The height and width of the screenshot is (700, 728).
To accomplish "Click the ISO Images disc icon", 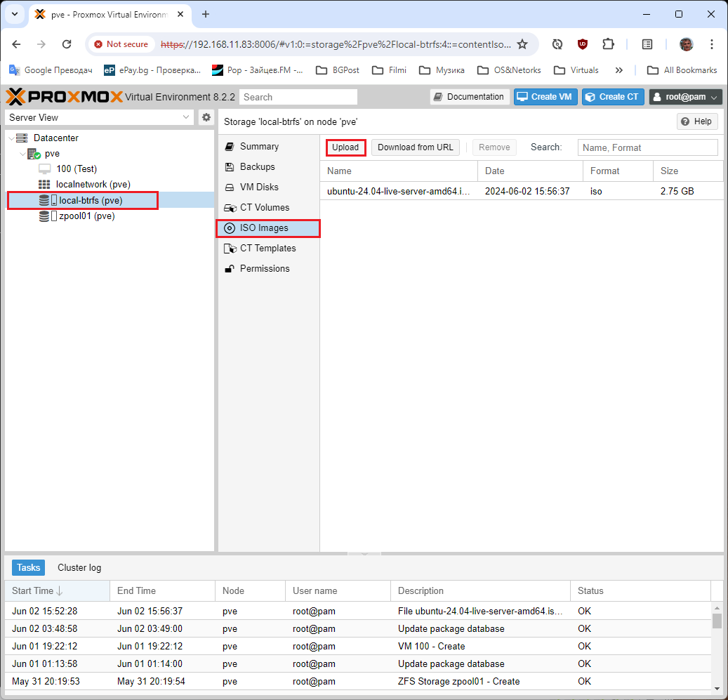I will pyautogui.click(x=230, y=228).
